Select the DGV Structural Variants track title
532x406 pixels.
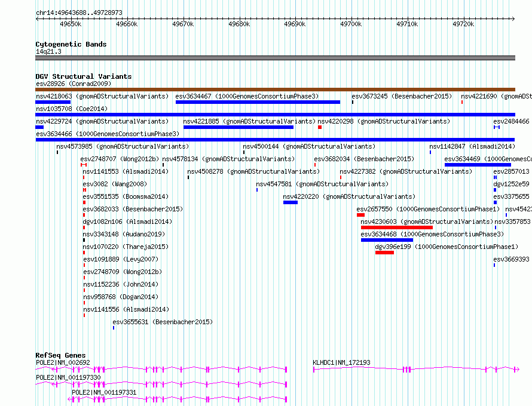pos(84,76)
